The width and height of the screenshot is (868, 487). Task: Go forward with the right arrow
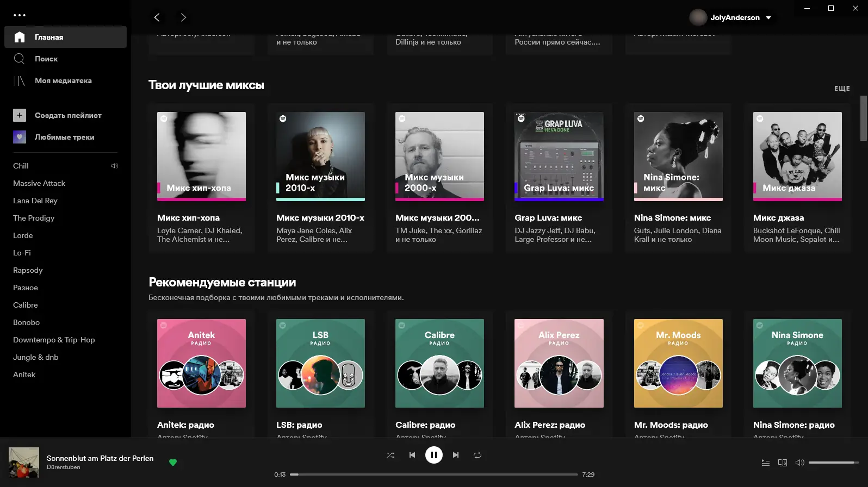tap(183, 17)
